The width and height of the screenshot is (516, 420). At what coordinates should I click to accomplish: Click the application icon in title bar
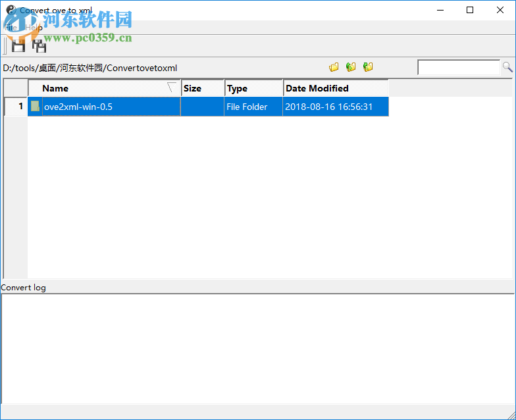[x=11, y=10]
